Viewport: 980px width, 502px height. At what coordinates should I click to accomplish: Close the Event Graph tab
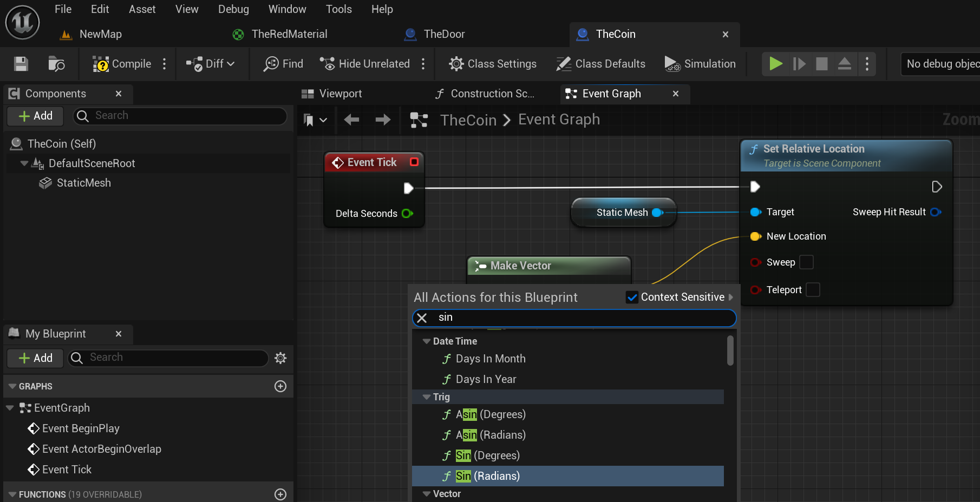[x=676, y=94]
